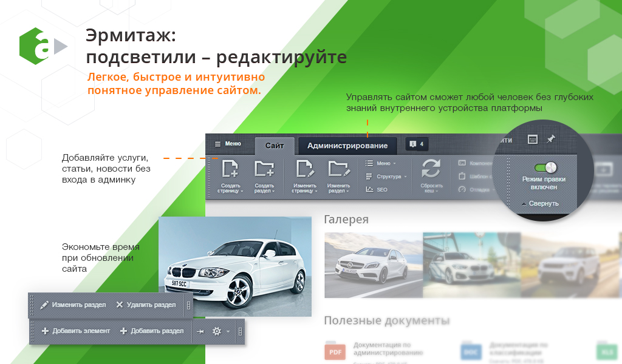Expand the Структура dropdown
This screenshot has width=622, height=364.
click(386, 177)
